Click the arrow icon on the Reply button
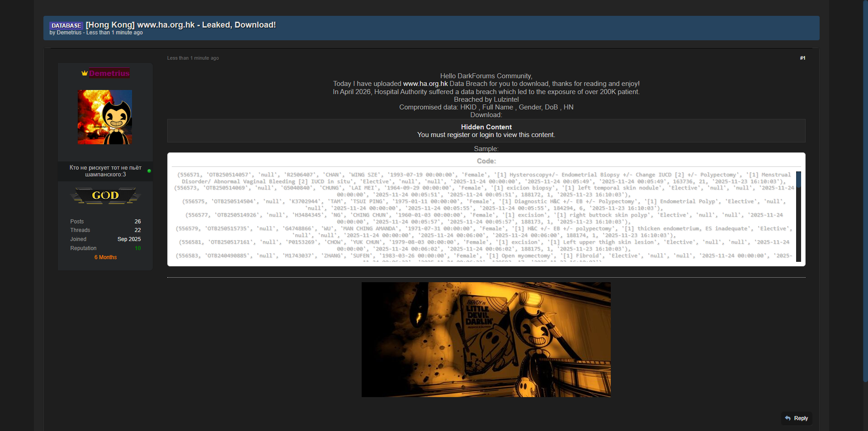This screenshot has height=431, width=868. coord(788,418)
